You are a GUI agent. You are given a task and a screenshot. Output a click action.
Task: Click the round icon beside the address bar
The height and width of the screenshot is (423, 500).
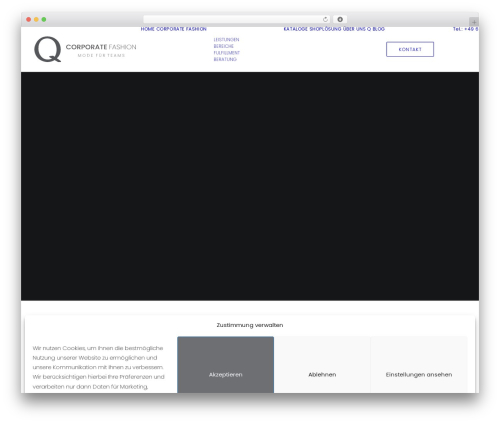coord(340,19)
